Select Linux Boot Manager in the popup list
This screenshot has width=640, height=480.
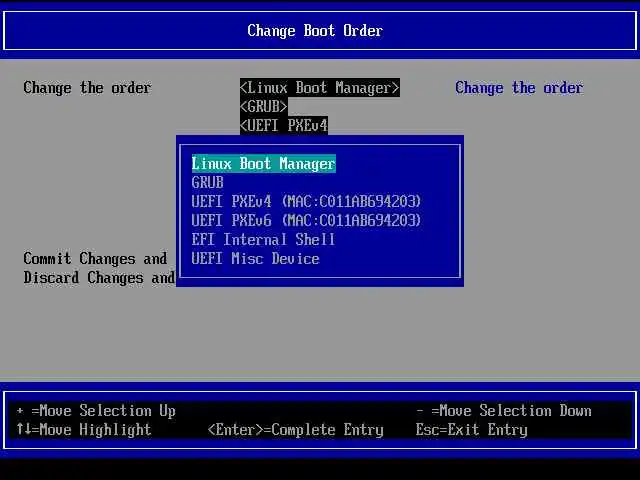tap(264, 164)
